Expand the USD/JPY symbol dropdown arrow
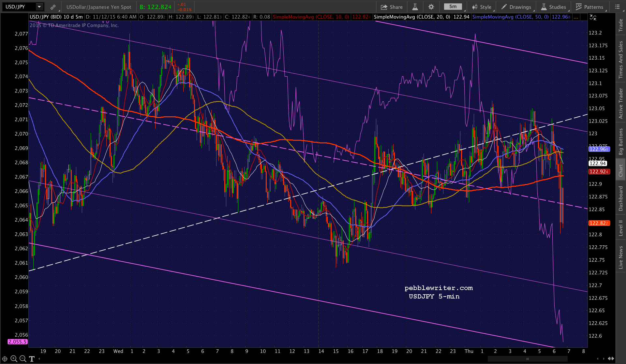Image resolution: width=626 pixels, height=364 pixels. (39, 7)
